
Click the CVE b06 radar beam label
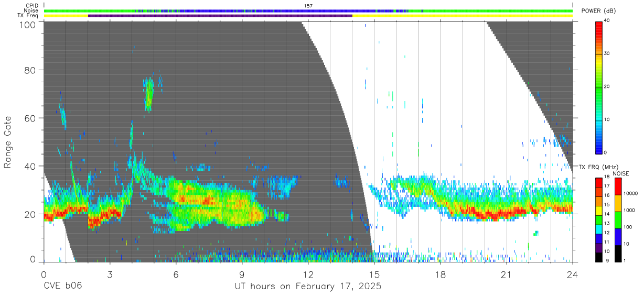pyautogui.click(x=62, y=287)
